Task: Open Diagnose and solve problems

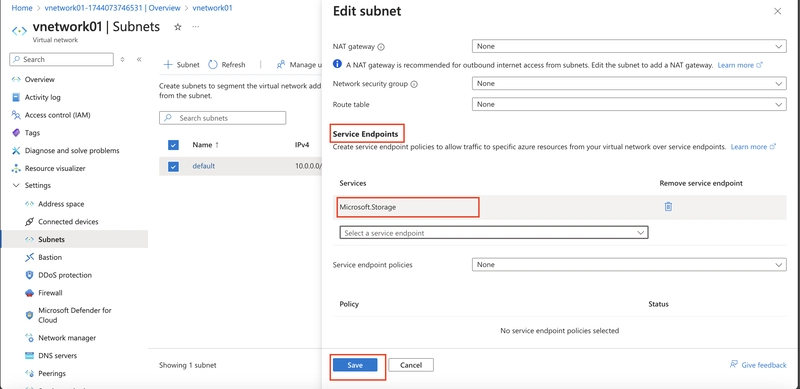Action: pyautogui.click(x=72, y=151)
